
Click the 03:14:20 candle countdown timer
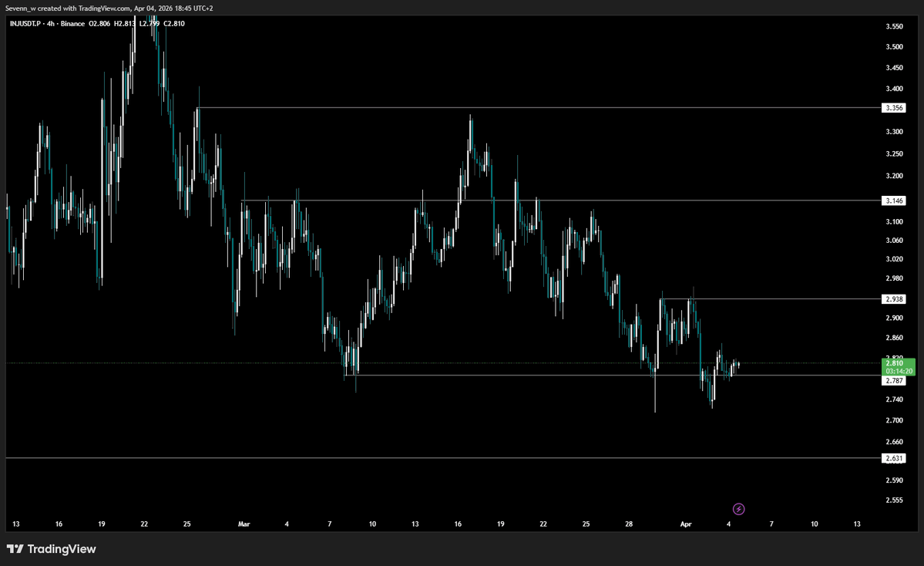tap(899, 372)
